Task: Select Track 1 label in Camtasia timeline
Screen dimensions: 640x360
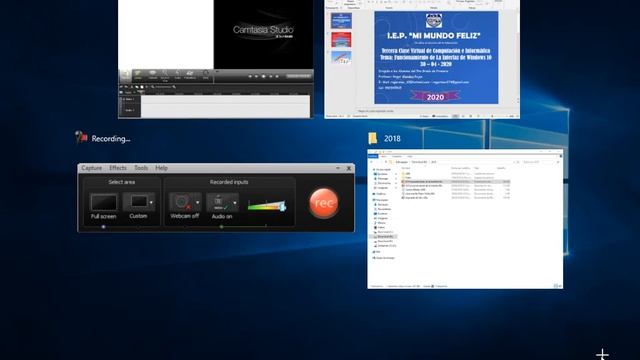Action: pos(129,99)
